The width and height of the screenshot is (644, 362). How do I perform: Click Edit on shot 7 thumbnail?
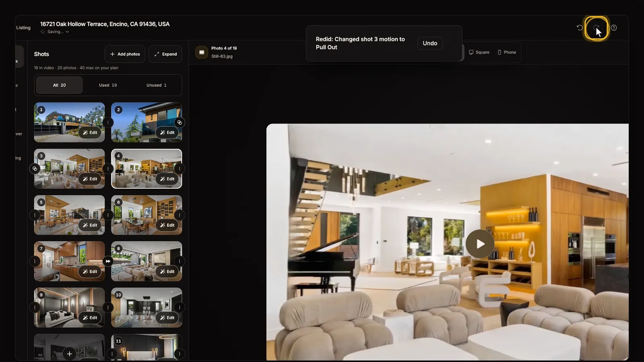90,271
